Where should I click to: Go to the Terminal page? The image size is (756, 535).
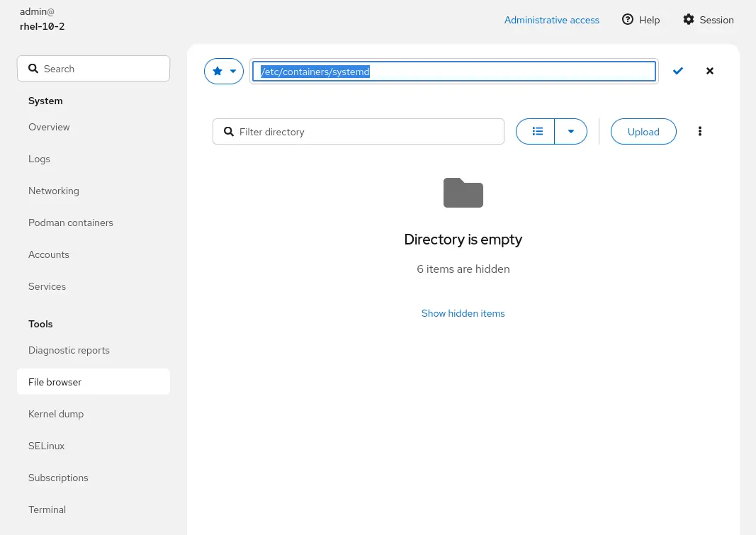tap(47, 509)
